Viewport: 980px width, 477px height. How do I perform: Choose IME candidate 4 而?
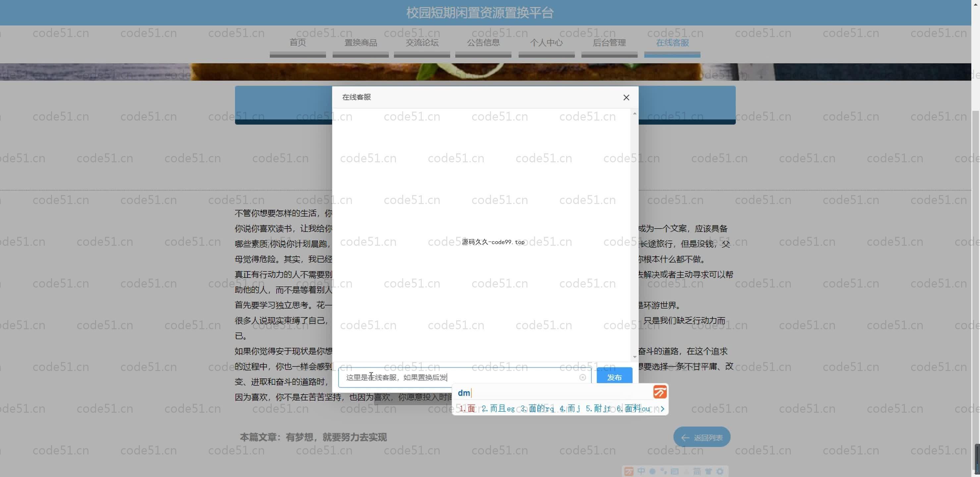click(x=570, y=408)
